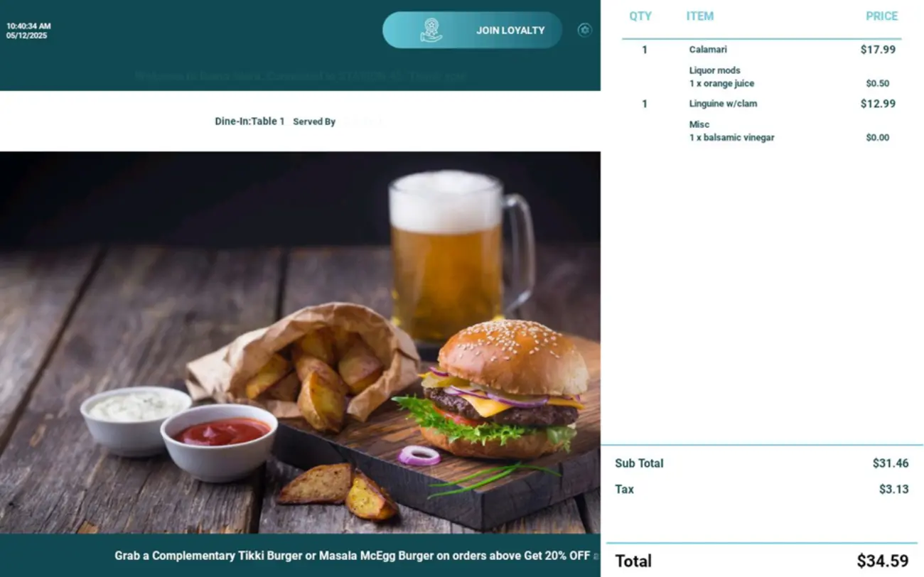Image resolution: width=924 pixels, height=577 pixels.
Task: Click the Tax amount $3.13
Action: pyautogui.click(x=893, y=489)
